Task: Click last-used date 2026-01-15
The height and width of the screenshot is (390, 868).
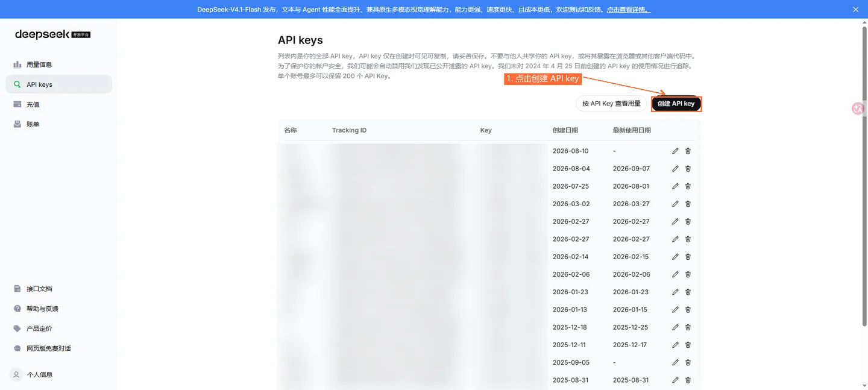Action: (630, 309)
